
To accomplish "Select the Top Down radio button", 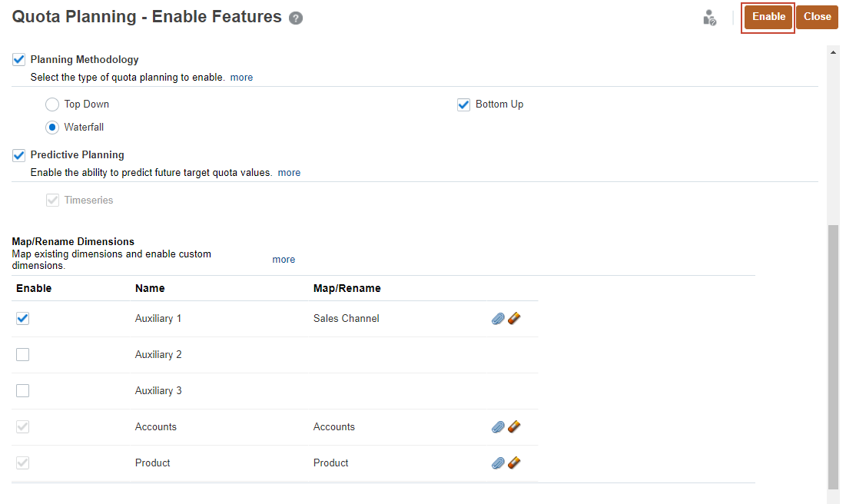I will (x=51, y=104).
